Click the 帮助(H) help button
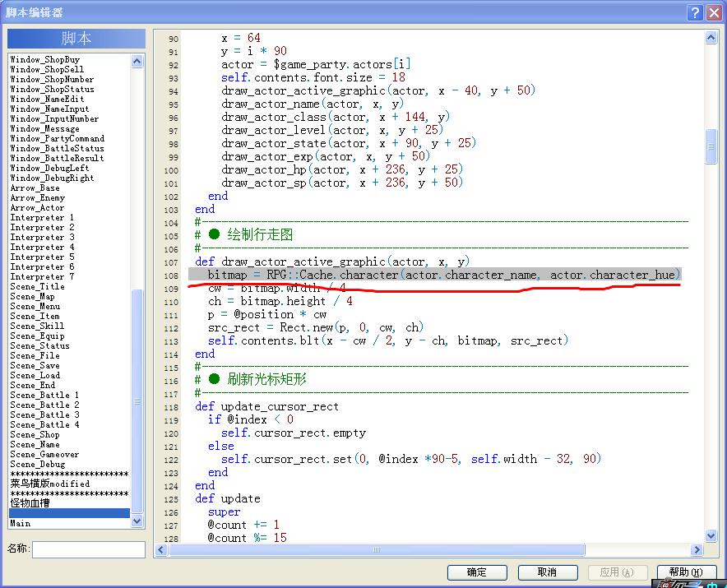The height and width of the screenshot is (588, 727). click(686, 572)
